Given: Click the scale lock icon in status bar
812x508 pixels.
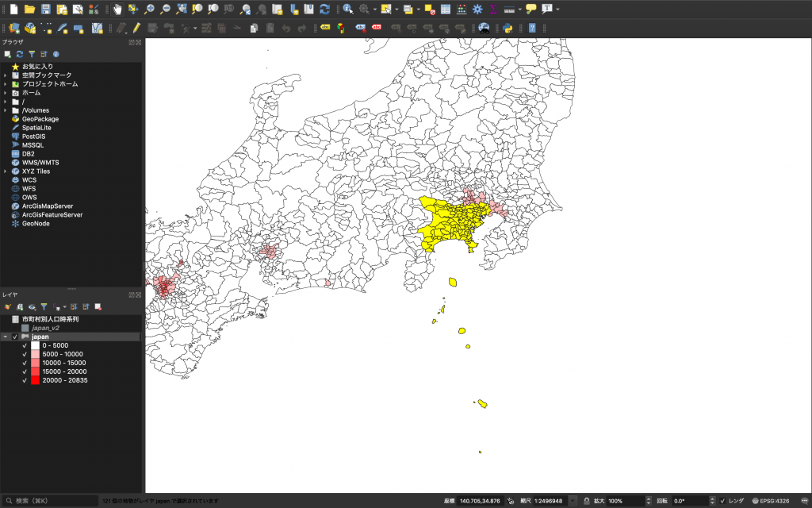Looking at the screenshot, I should coord(586,501).
